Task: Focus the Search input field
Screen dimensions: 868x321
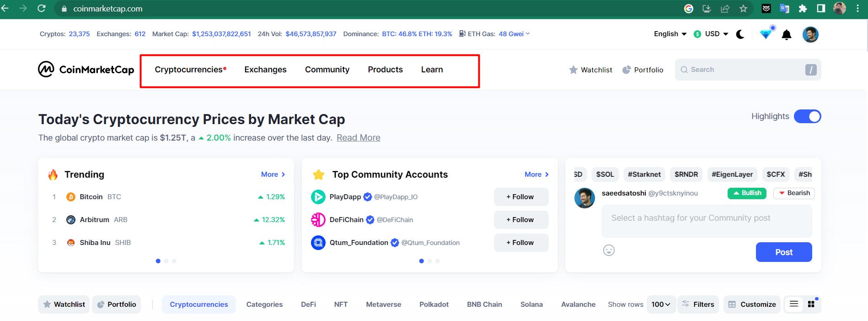Action: [x=748, y=70]
